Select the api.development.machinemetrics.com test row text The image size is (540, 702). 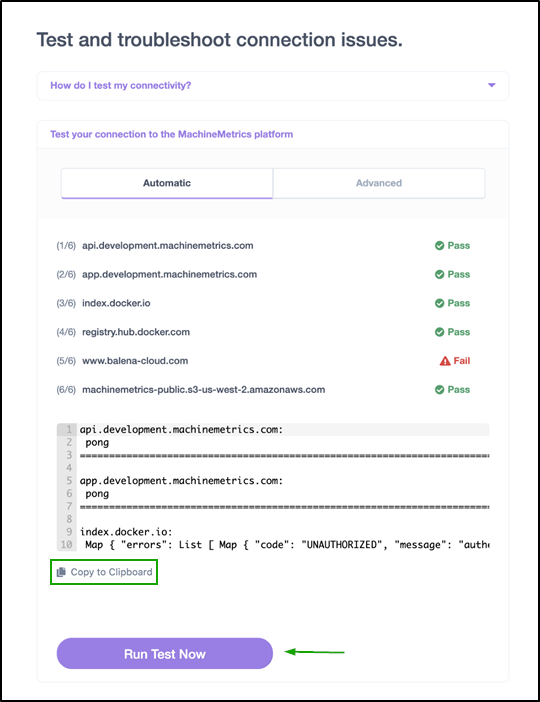click(167, 245)
